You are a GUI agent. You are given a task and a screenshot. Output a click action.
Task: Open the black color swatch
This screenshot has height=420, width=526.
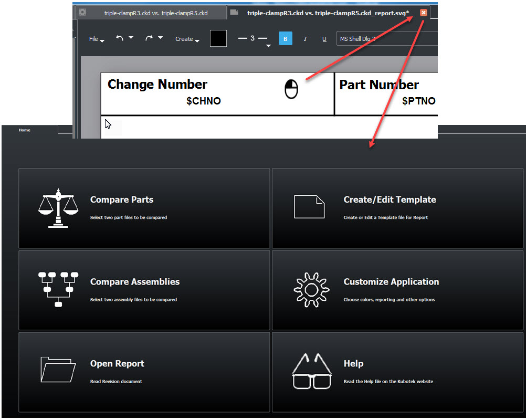[x=218, y=38]
